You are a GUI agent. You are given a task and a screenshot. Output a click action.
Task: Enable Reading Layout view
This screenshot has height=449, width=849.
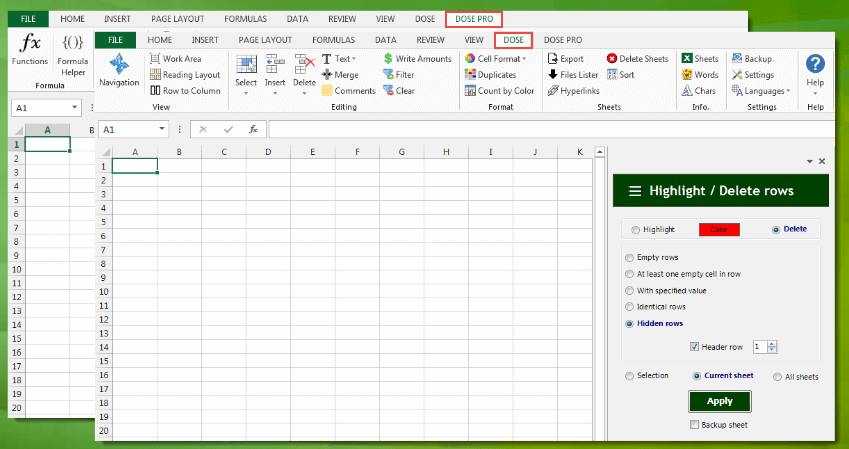[185, 75]
